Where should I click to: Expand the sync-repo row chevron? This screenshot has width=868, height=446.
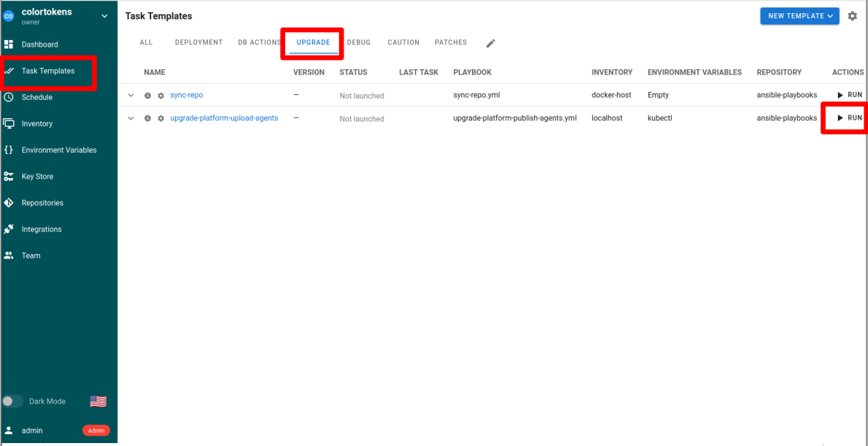tap(131, 96)
